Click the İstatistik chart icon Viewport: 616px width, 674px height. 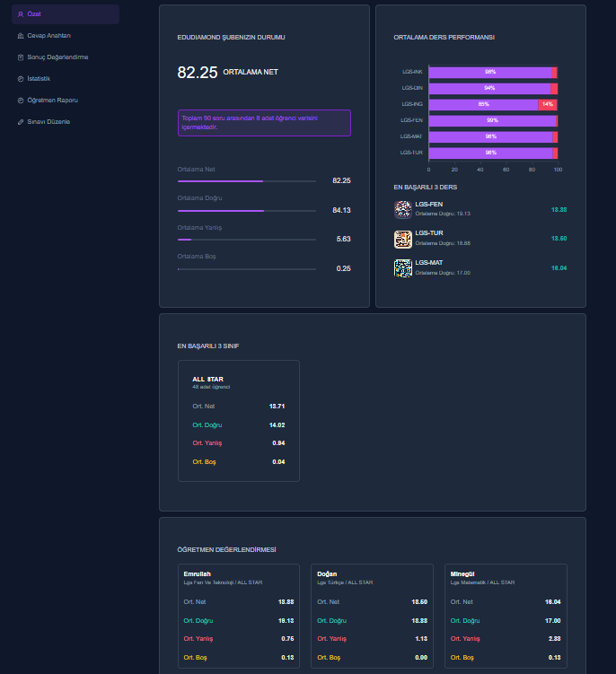click(21, 79)
